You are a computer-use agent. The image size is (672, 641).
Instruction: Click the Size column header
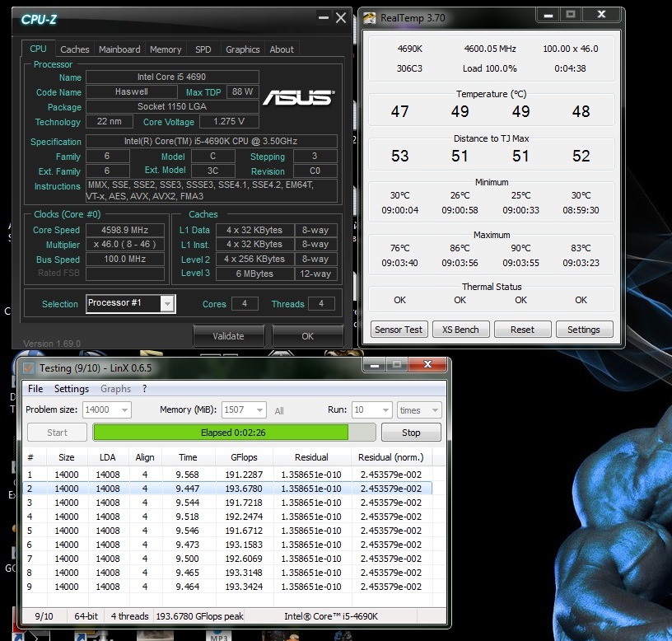[67, 457]
